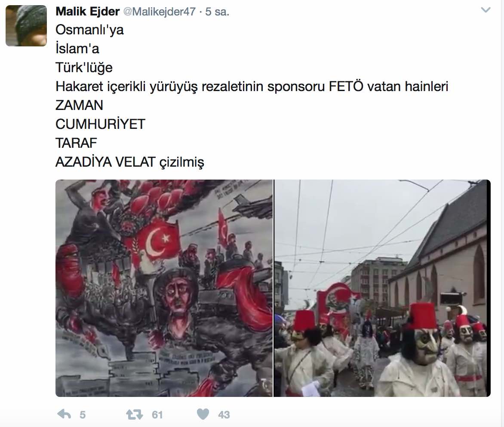Image resolution: width=504 pixels, height=427 pixels.
Task: Open tweet permalink via 5 sa. timestamp
Action: tap(217, 12)
